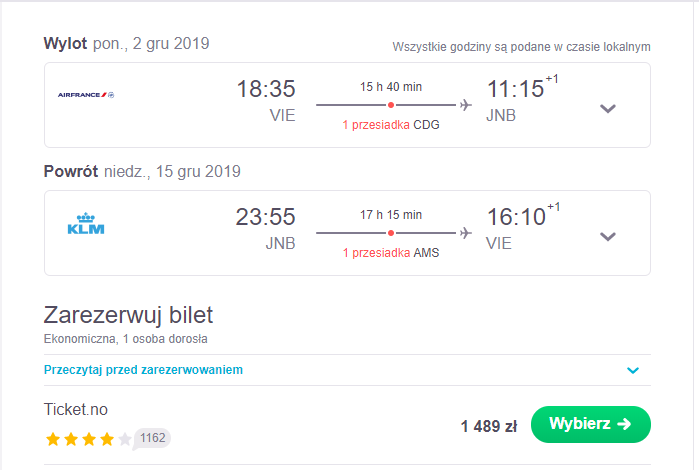This screenshot has width=699, height=470.
Task: Click the star rating for Ticket.no
Action: click(89, 439)
